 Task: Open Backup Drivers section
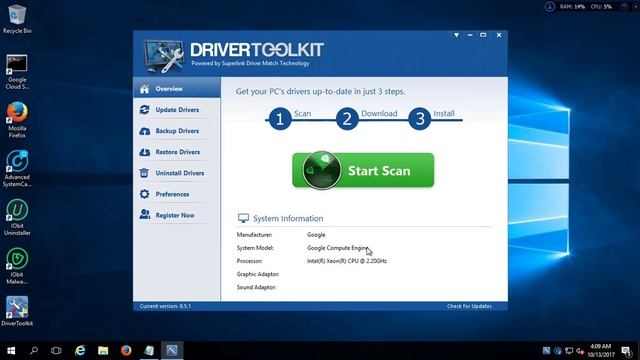click(x=177, y=131)
